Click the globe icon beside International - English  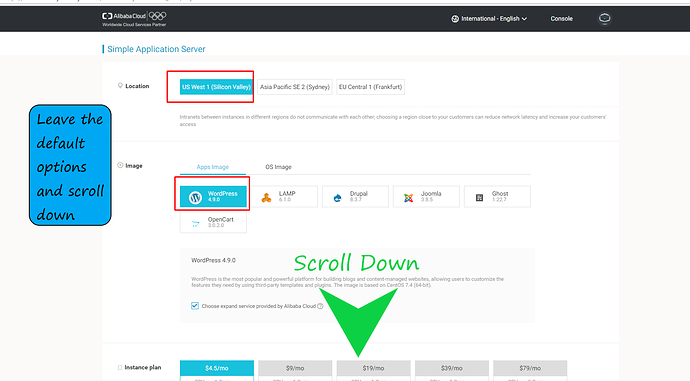[455, 18]
